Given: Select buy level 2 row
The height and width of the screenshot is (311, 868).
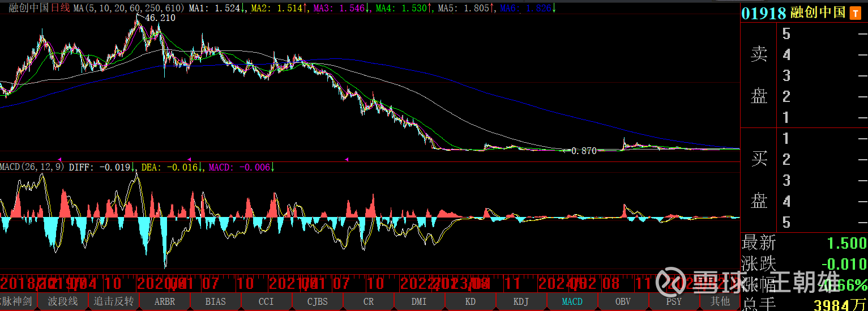Looking at the screenshot, I should pos(822,160).
